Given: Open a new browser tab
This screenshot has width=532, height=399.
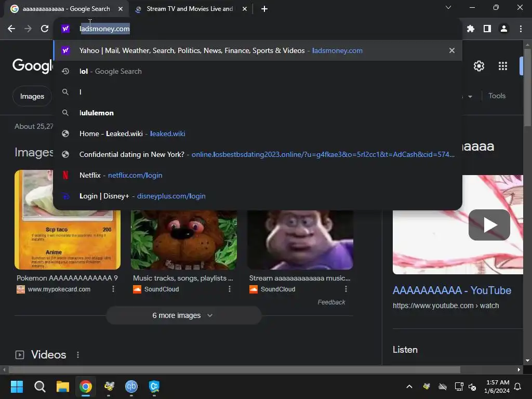Looking at the screenshot, I should point(264,9).
